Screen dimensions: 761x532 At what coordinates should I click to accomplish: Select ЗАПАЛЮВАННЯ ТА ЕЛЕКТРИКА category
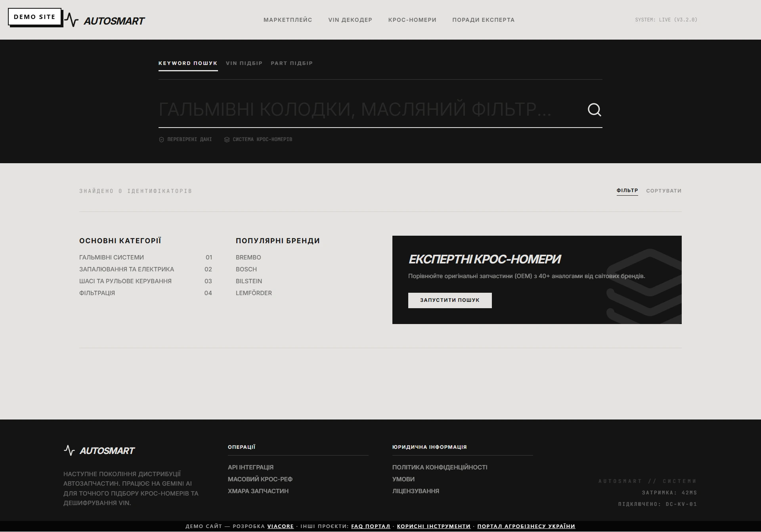tap(146, 269)
